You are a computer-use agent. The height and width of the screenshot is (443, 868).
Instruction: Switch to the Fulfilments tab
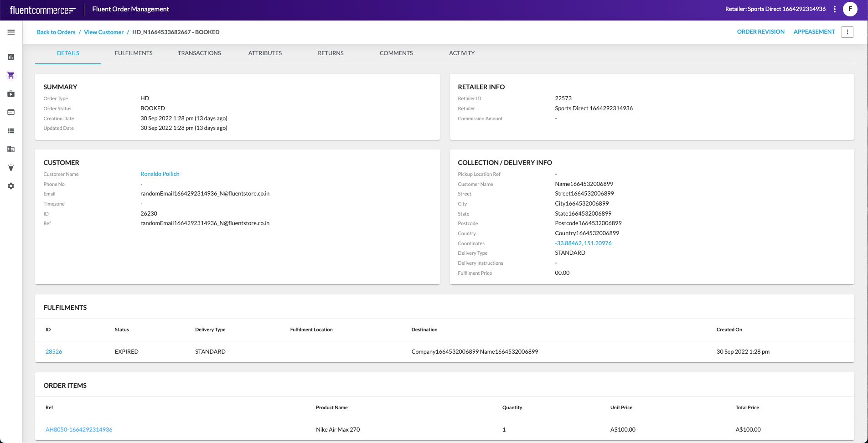134,53
